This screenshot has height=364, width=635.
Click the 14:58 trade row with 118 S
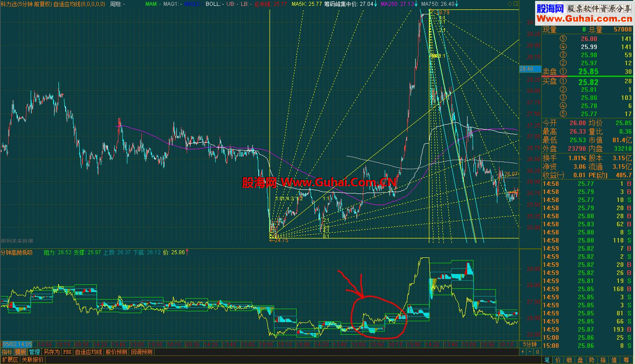click(x=588, y=240)
